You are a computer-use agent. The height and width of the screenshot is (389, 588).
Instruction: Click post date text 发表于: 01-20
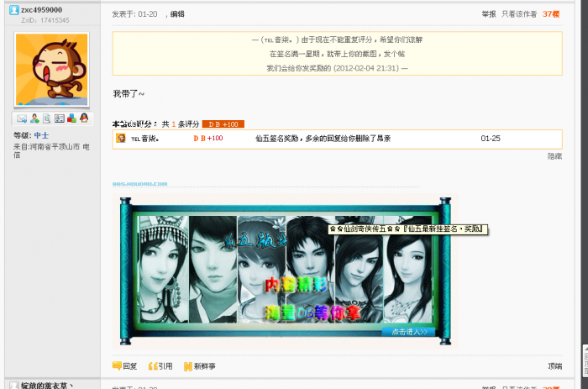coord(134,14)
